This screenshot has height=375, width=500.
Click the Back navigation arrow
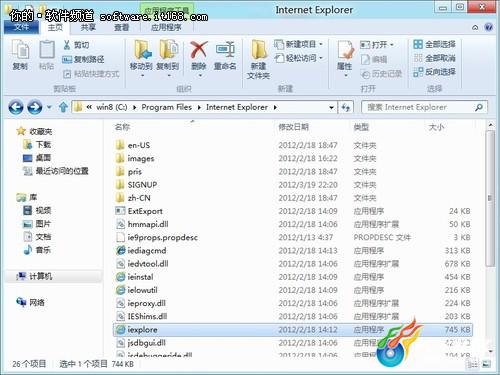point(16,107)
